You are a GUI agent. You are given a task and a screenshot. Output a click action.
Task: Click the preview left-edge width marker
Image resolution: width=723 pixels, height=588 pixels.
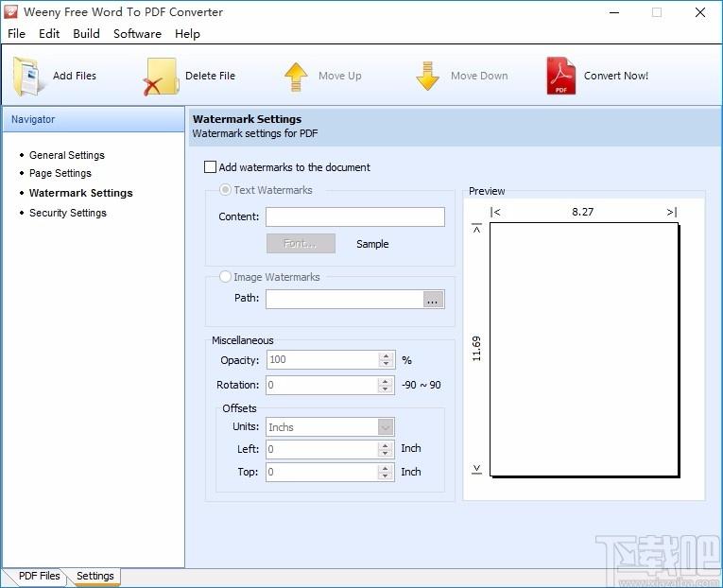pyautogui.click(x=495, y=212)
